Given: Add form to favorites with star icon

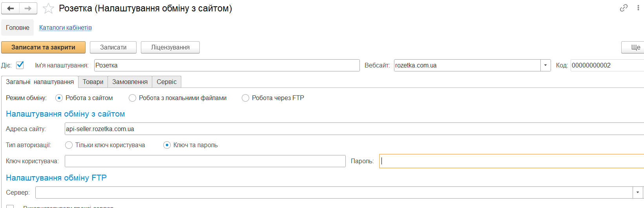Looking at the screenshot, I should point(48,8).
